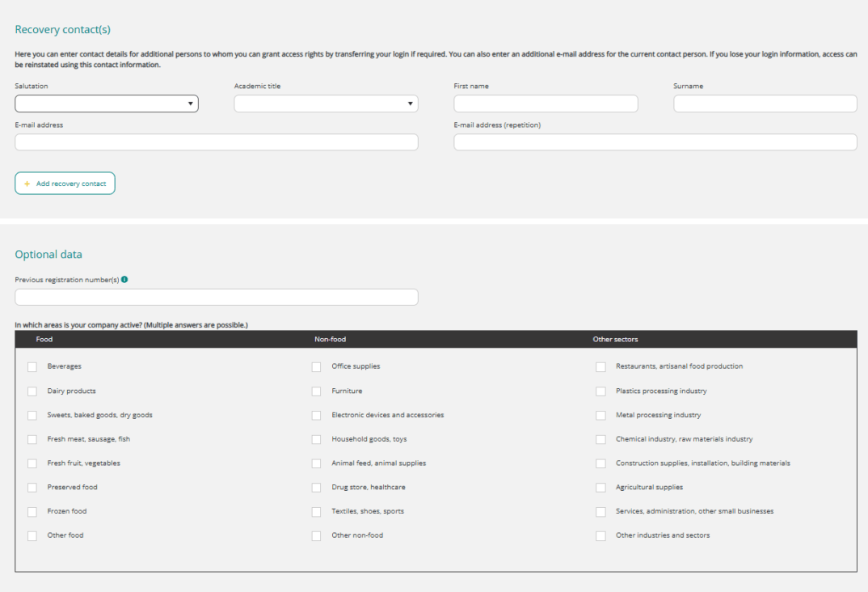
Task: Click the info icon beside Previous registration number(s)
Action: 124,280
